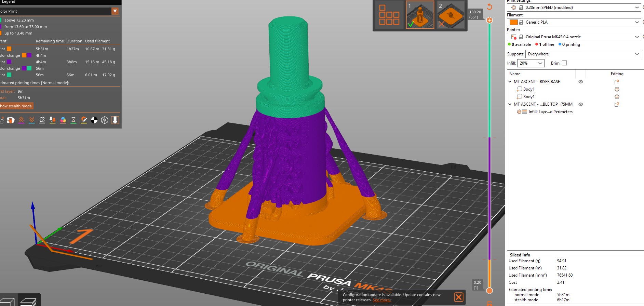The width and height of the screenshot is (644, 306).
Task: Select Infill; Layers and Perimeters item
Action: pos(550,112)
